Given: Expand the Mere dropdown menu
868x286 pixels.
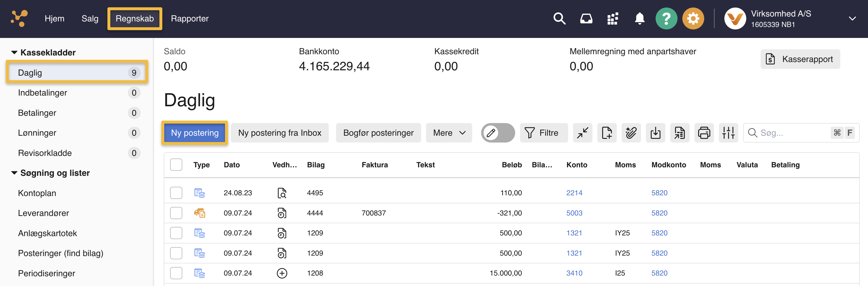Looking at the screenshot, I should coord(449,133).
